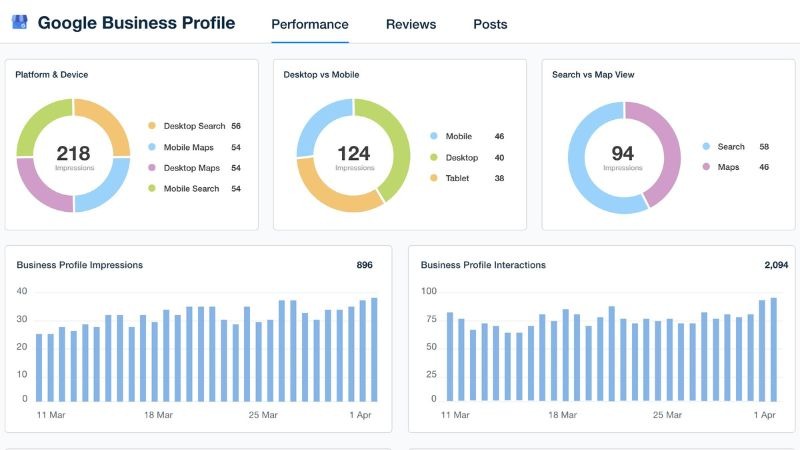Click the Search vs Map View title
This screenshot has height=450, width=800.
click(593, 74)
